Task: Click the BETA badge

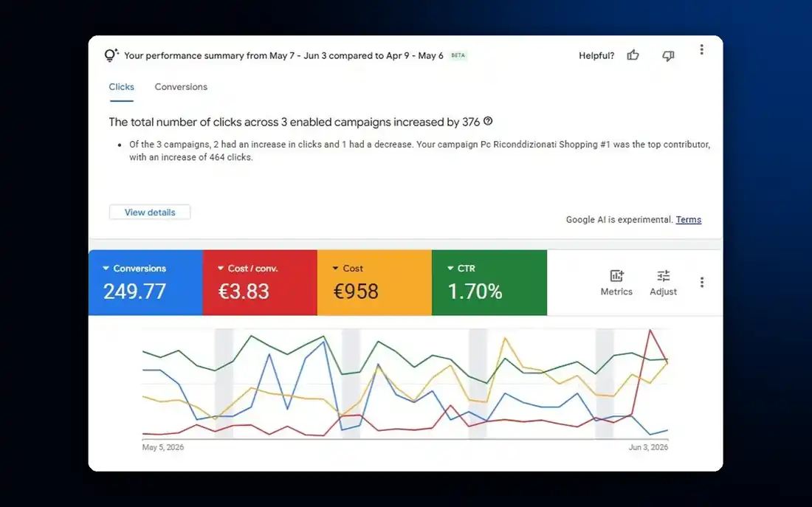Action: tap(458, 55)
